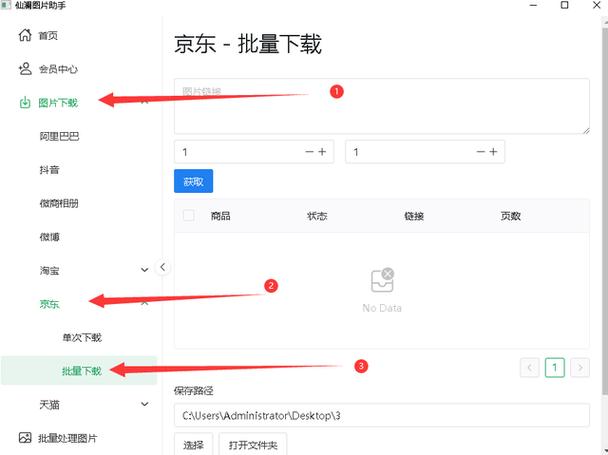The image size is (608, 455).
Task: Expand the 天猫 submenu chevron
Action: (x=145, y=404)
